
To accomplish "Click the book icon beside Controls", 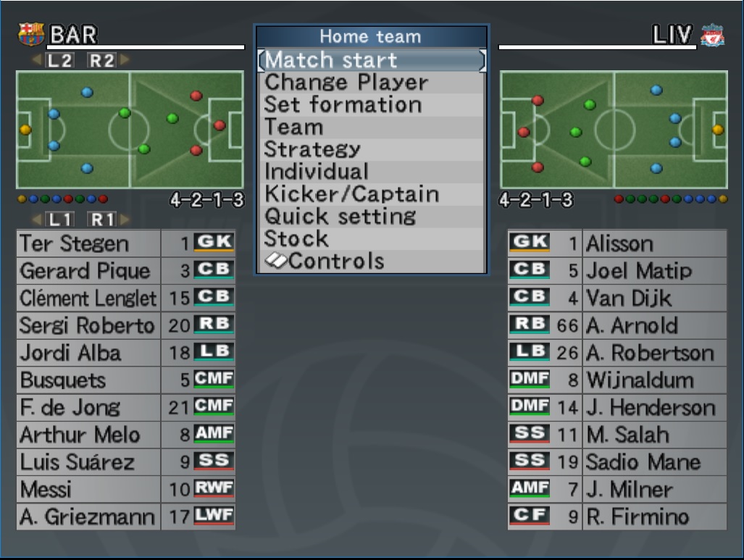I will coord(275,262).
